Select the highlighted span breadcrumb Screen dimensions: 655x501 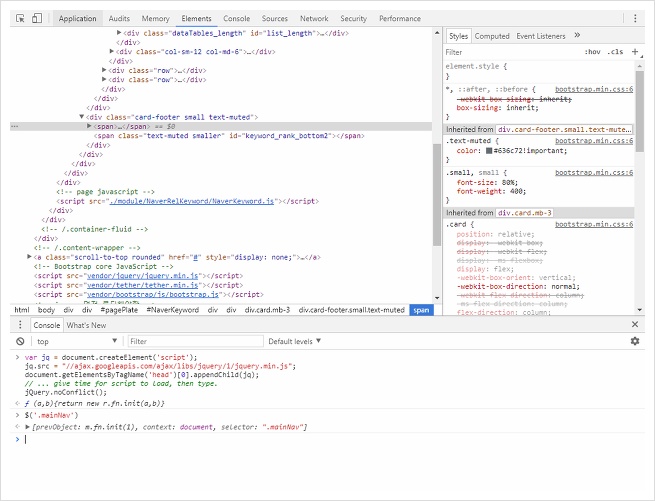point(421,310)
